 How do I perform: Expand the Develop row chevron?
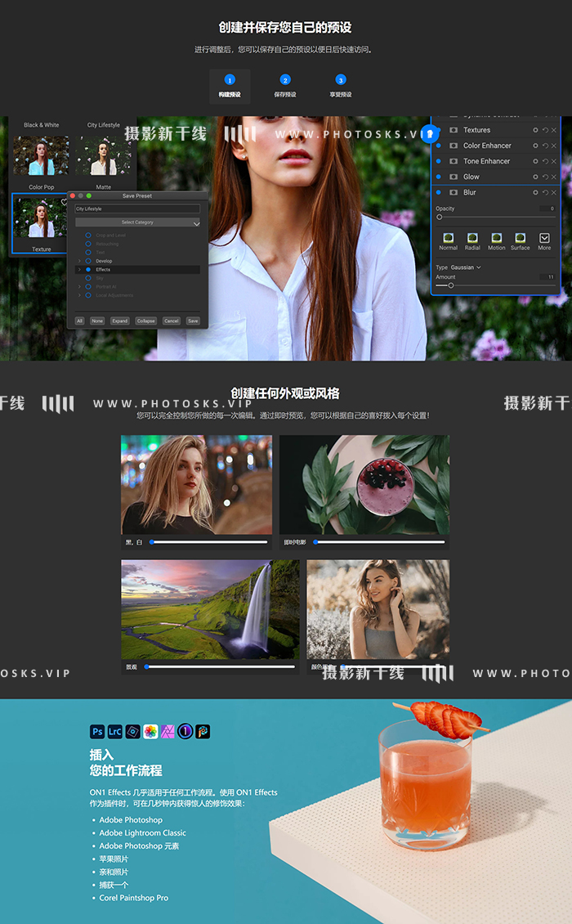79,261
